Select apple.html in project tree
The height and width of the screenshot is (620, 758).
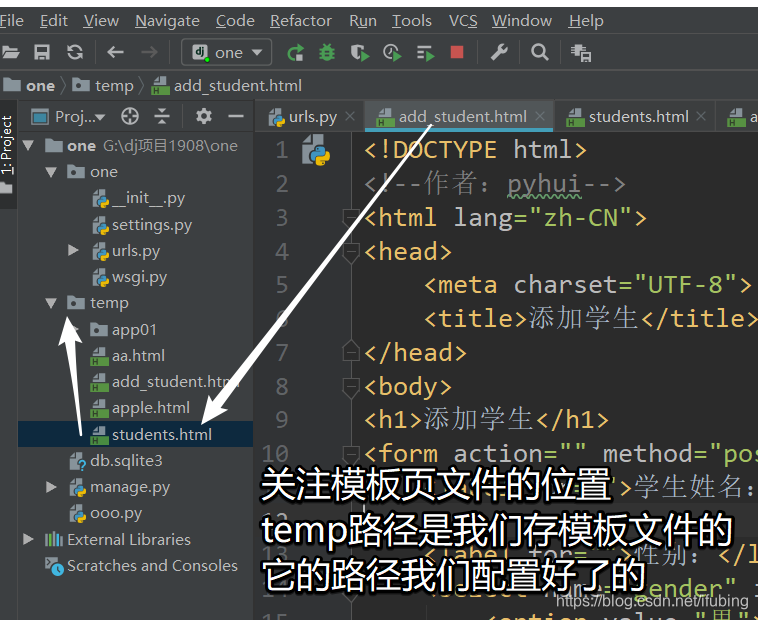click(140, 408)
